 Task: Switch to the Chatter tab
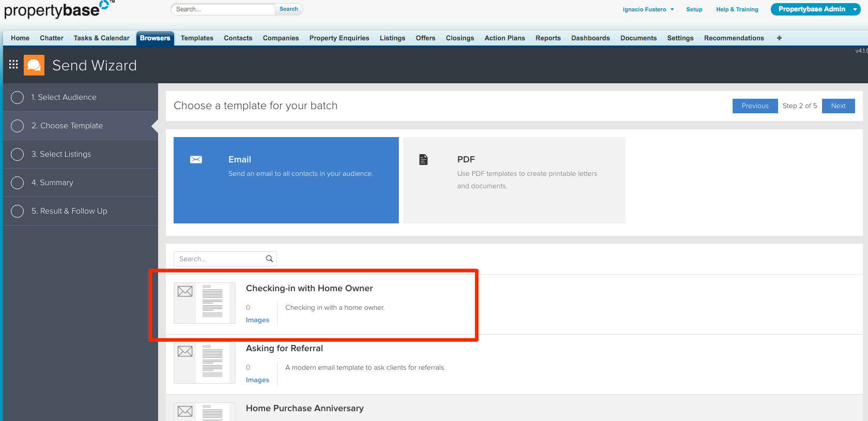[x=52, y=38]
